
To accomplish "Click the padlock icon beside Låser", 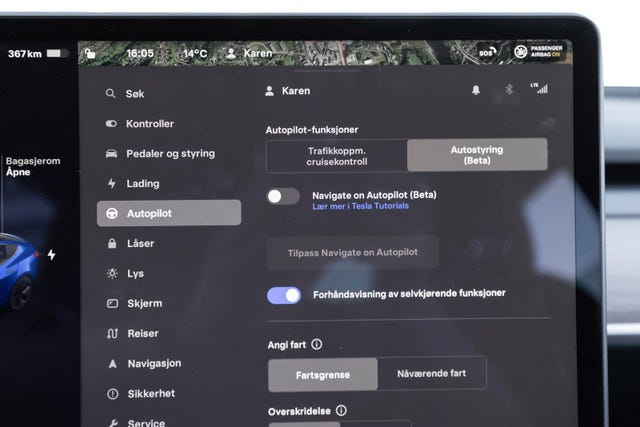I will 112,243.
